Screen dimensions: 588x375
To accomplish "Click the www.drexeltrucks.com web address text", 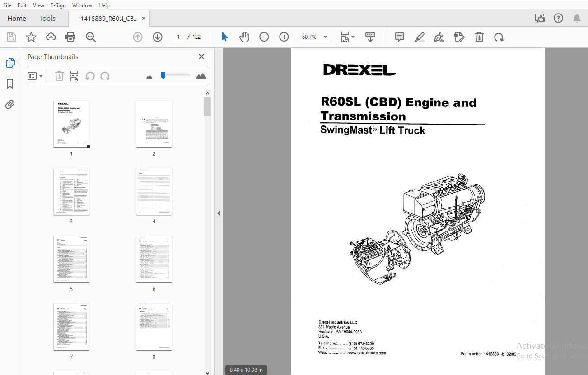I will click(367, 353).
